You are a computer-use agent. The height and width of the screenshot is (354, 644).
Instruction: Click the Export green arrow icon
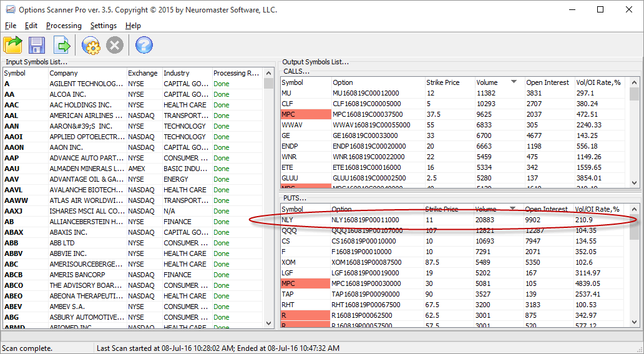[x=62, y=45]
